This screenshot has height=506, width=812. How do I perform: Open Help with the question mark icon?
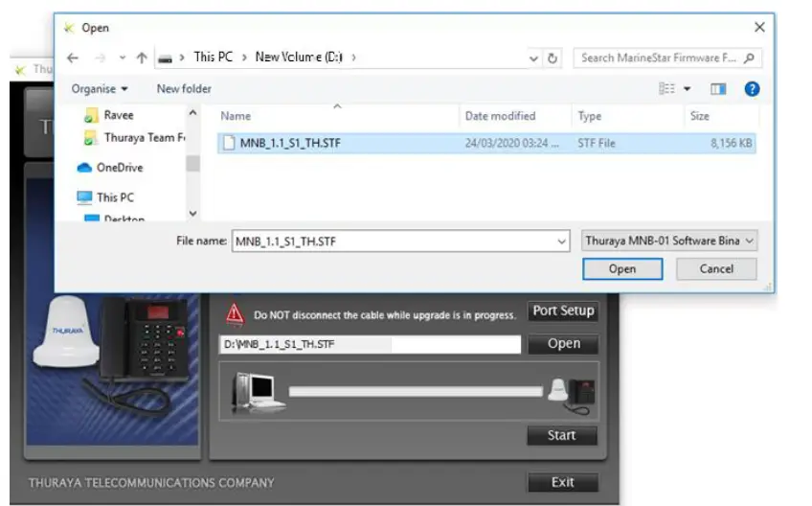[x=752, y=89]
